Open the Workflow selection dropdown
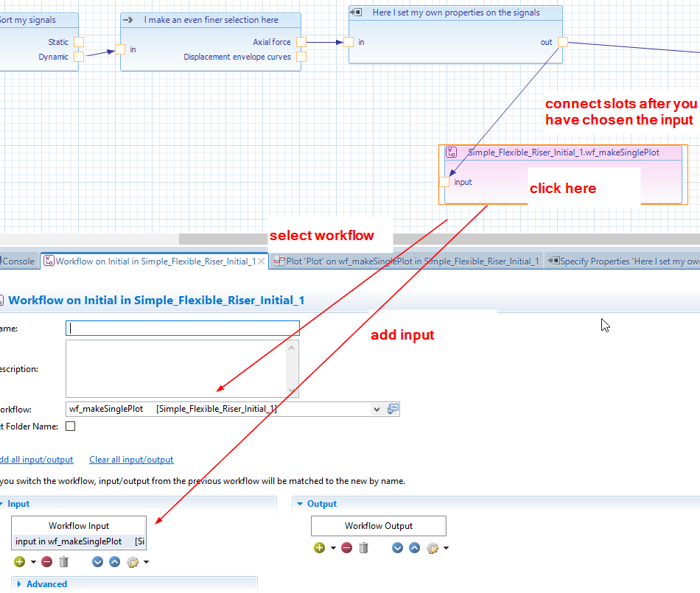Image resolution: width=700 pixels, height=593 pixels. [377, 410]
